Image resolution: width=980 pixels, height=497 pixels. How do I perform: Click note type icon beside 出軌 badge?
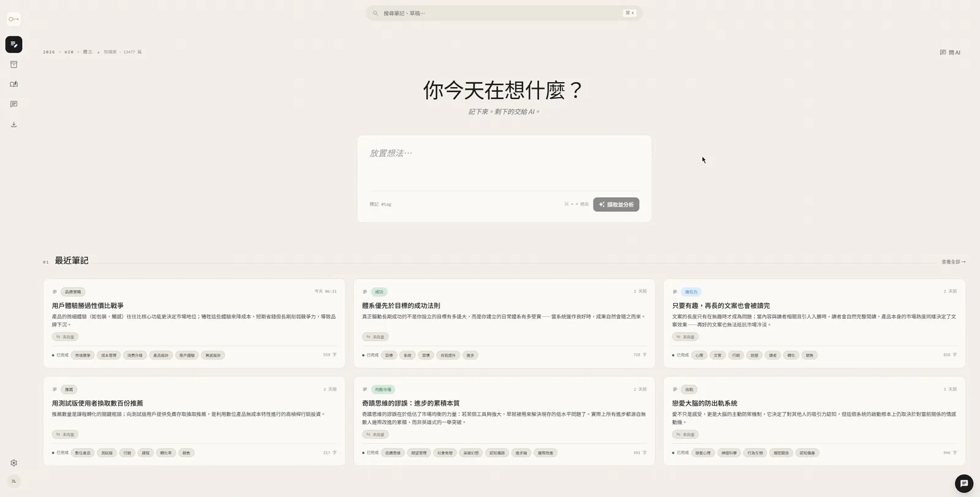(675, 390)
